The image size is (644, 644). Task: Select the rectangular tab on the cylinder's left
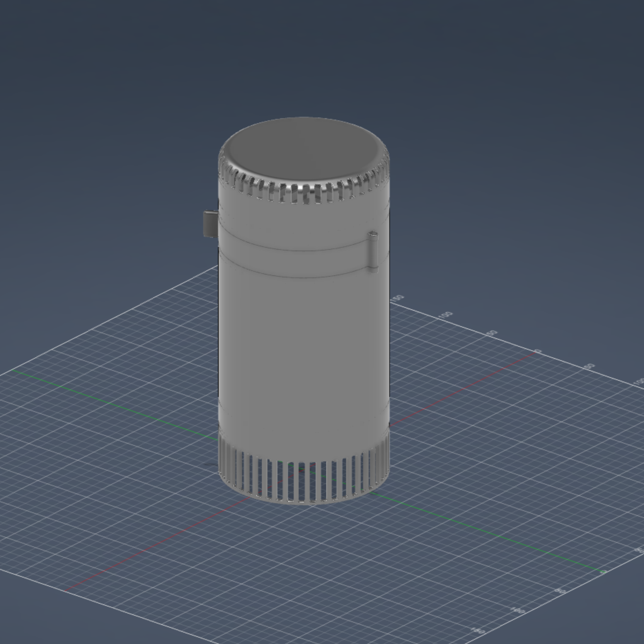pos(209,223)
